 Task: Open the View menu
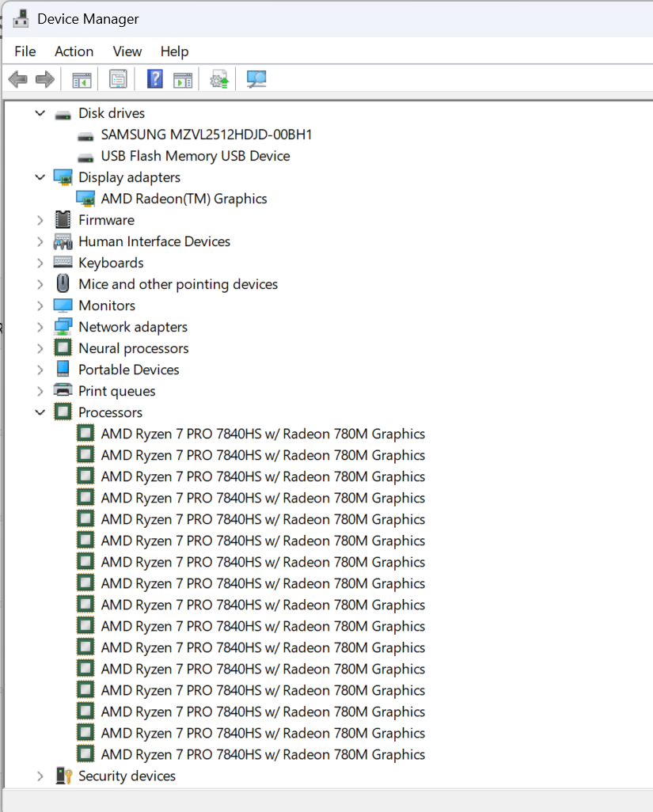[x=127, y=51]
